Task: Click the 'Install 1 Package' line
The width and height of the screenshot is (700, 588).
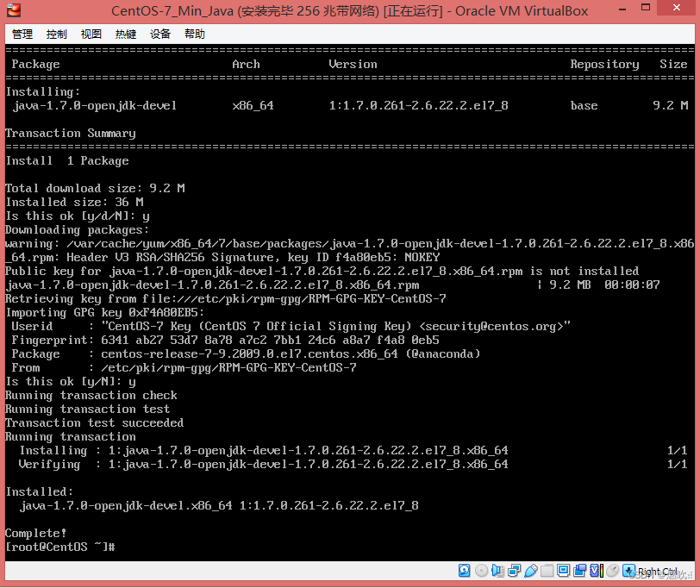Action: [x=67, y=160]
